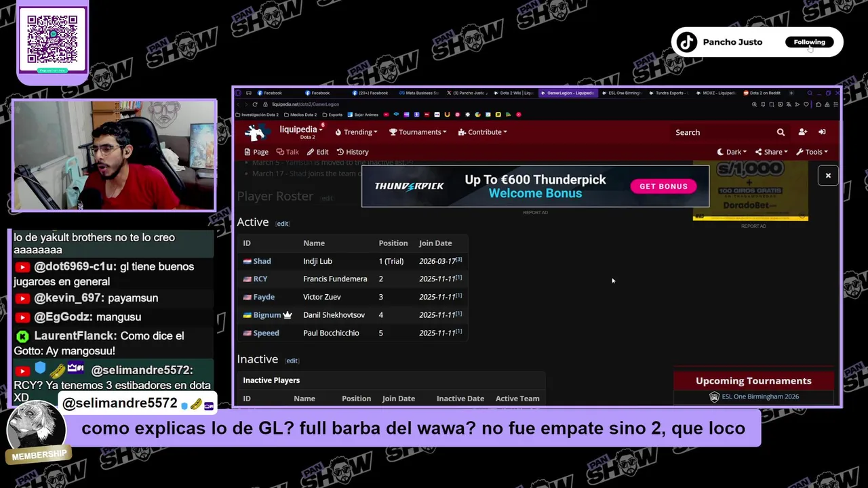Image resolution: width=868 pixels, height=488 pixels.
Task: Click the TikTok Following button
Action: pos(810,42)
